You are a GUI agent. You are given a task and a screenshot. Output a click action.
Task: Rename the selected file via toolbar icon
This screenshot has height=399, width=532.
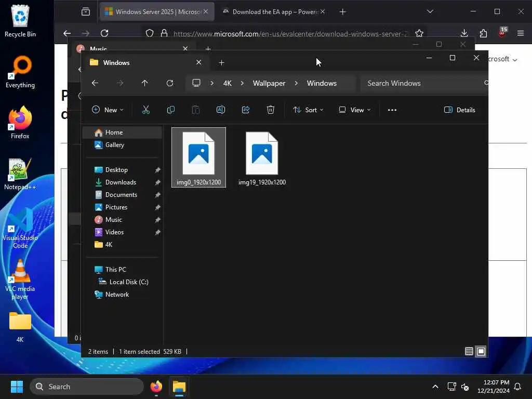point(220,110)
